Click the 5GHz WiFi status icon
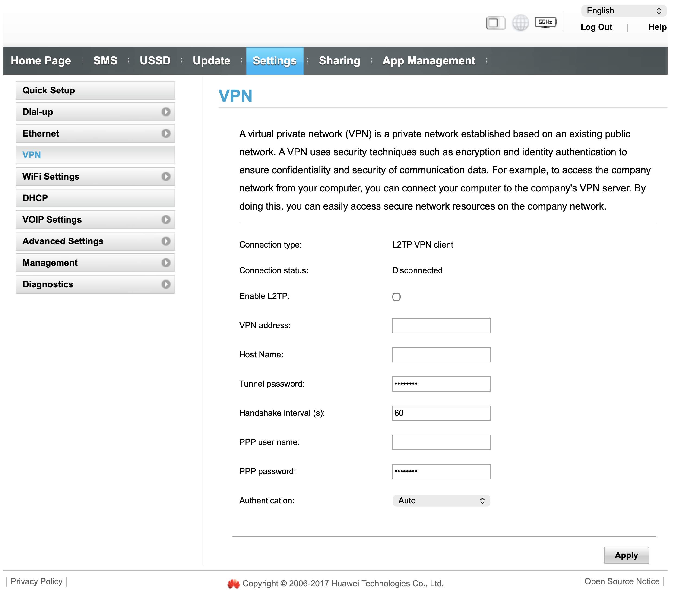This screenshot has height=616, width=678. click(x=545, y=22)
